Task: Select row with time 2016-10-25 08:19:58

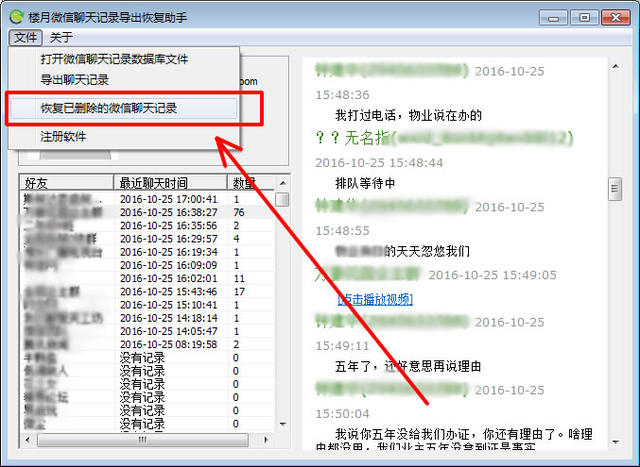Action: 147,345
